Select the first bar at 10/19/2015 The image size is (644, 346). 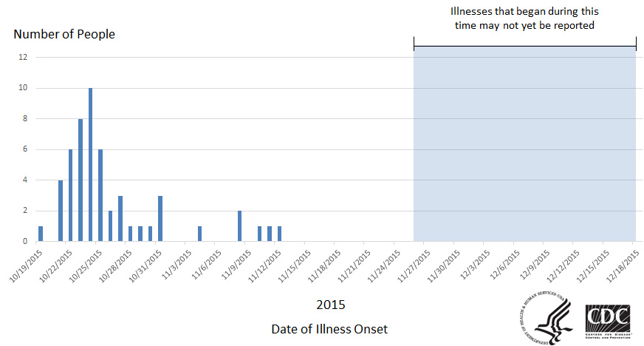pos(41,234)
